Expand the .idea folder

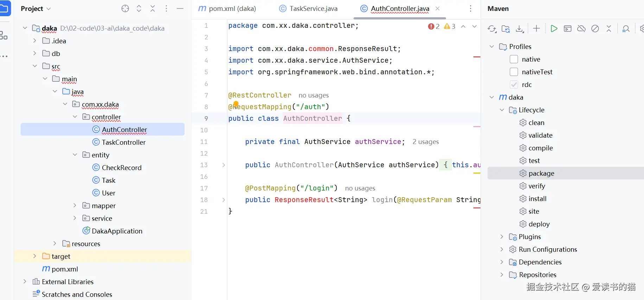(x=34, y=40)
